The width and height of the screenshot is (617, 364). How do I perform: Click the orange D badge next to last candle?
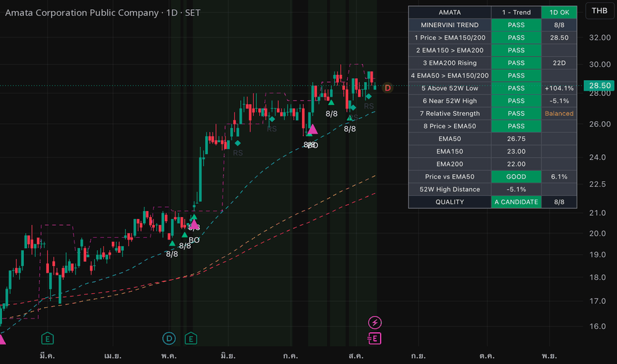[387, 88]
